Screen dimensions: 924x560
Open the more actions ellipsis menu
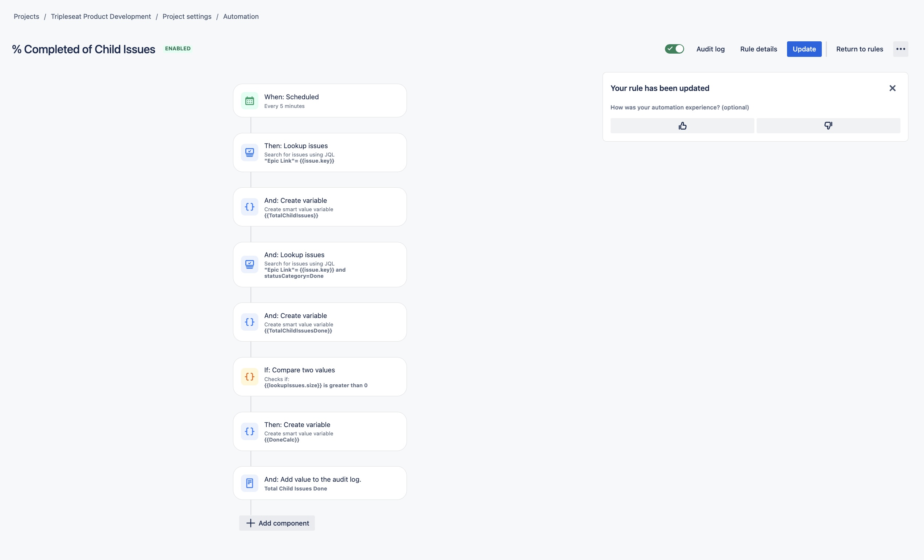pos(900,49)
